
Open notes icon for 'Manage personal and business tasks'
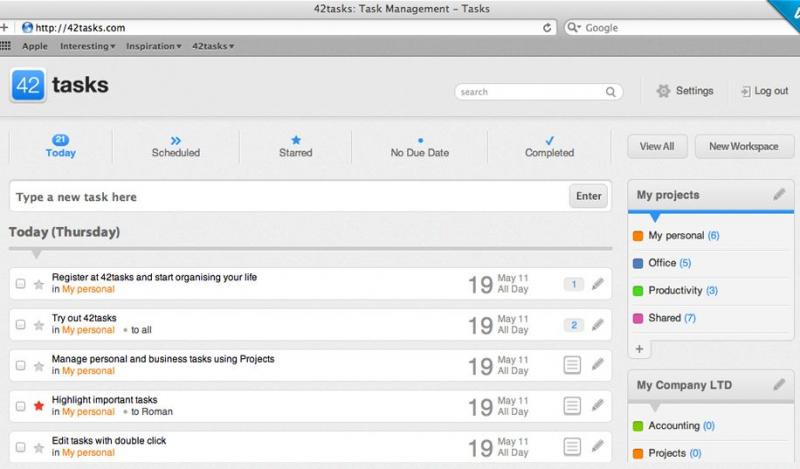pyautogui.click(x=572, y=365)
